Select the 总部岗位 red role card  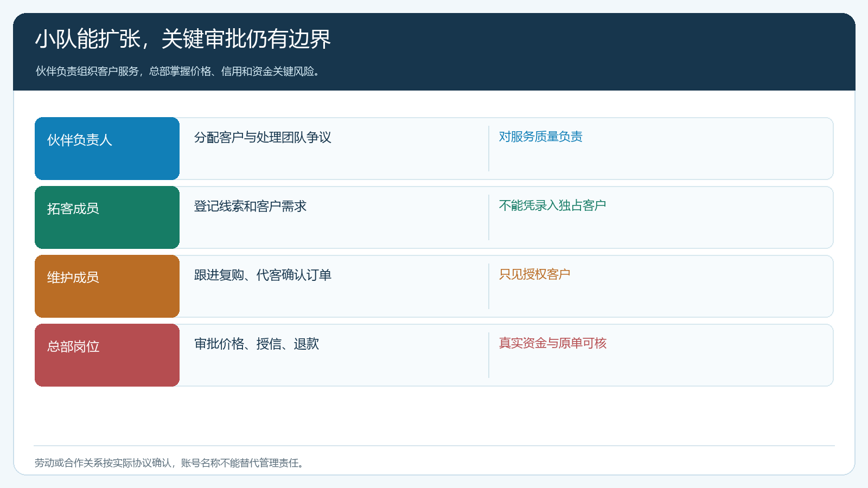(107, 355)
